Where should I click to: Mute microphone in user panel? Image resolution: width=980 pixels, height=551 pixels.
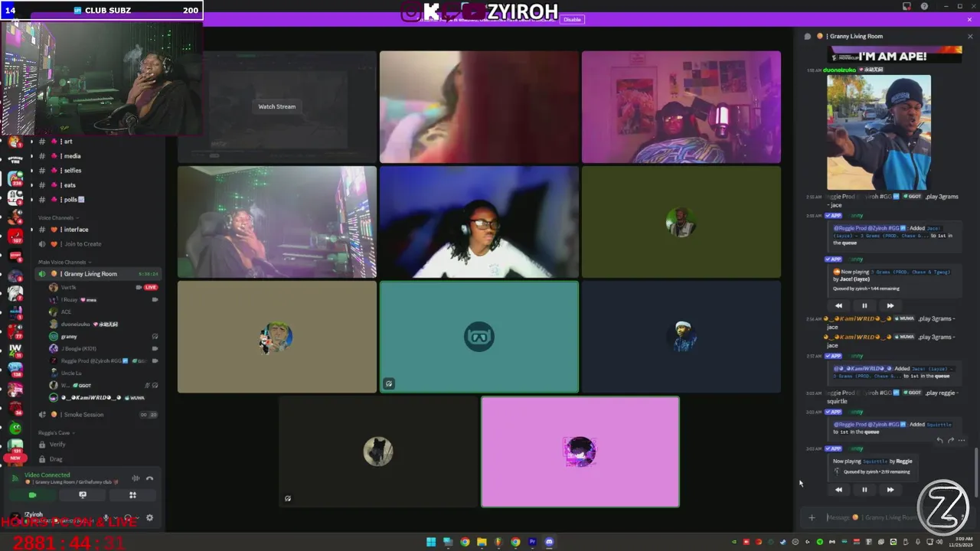coord(106,518)
